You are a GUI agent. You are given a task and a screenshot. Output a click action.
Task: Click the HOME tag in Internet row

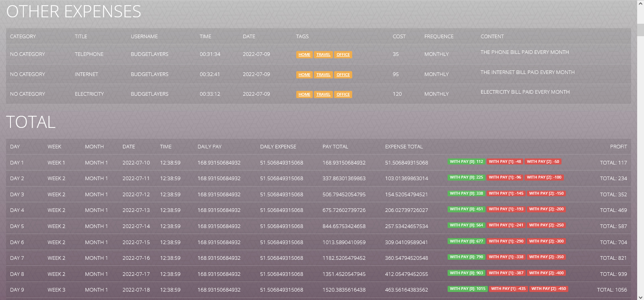[x=304, y=75]
